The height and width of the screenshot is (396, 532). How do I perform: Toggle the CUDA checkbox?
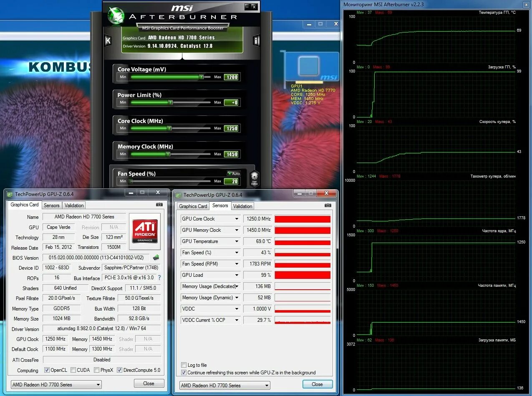[73, 370]
